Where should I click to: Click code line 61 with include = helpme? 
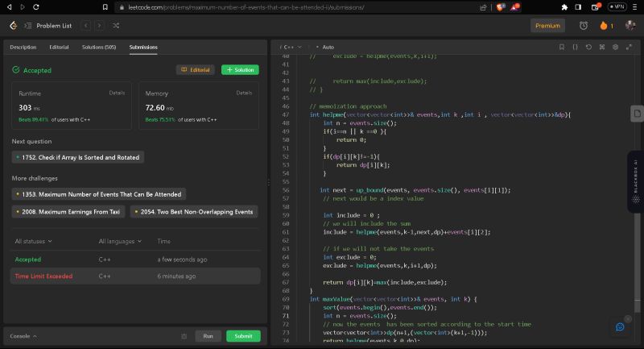click(407, 232)
